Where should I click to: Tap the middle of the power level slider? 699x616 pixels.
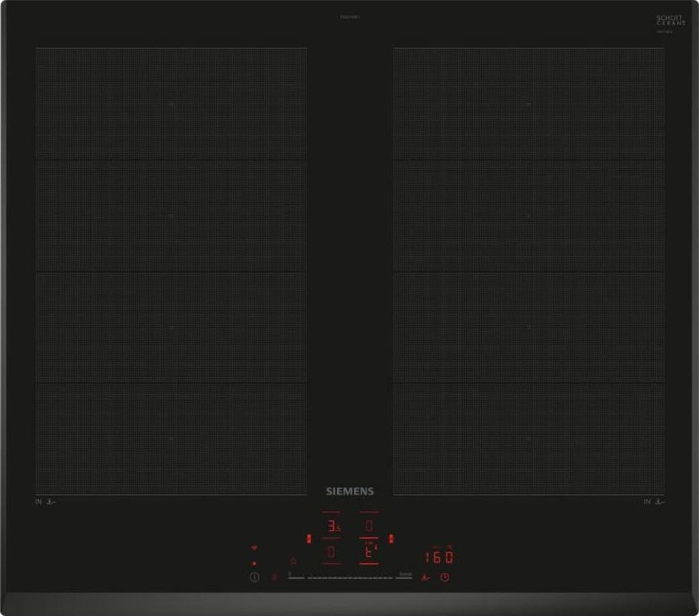[x=349, y=578]
